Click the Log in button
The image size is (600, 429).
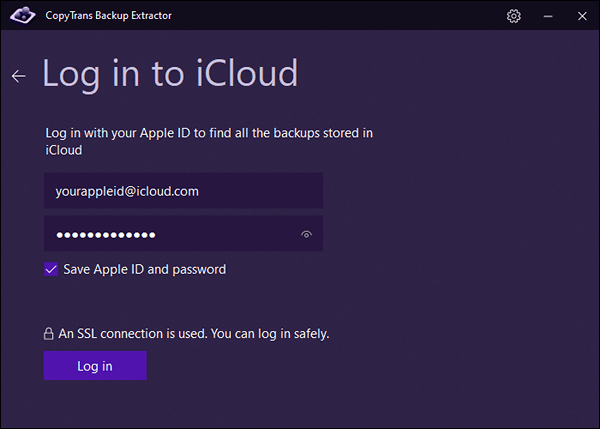pos(95,365)
